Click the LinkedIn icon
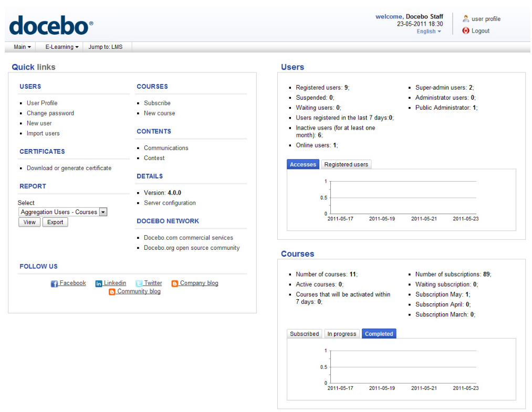532x412 pixels. [x=99, y=283]
